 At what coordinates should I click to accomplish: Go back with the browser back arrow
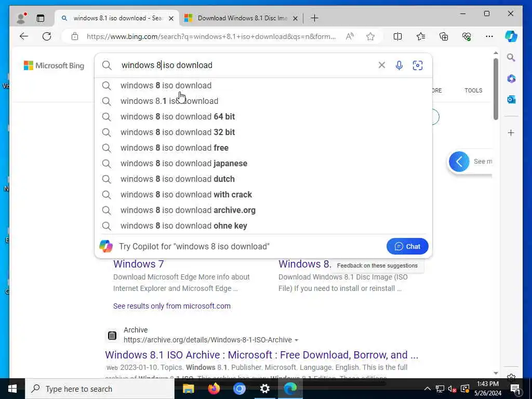point(24,36)
